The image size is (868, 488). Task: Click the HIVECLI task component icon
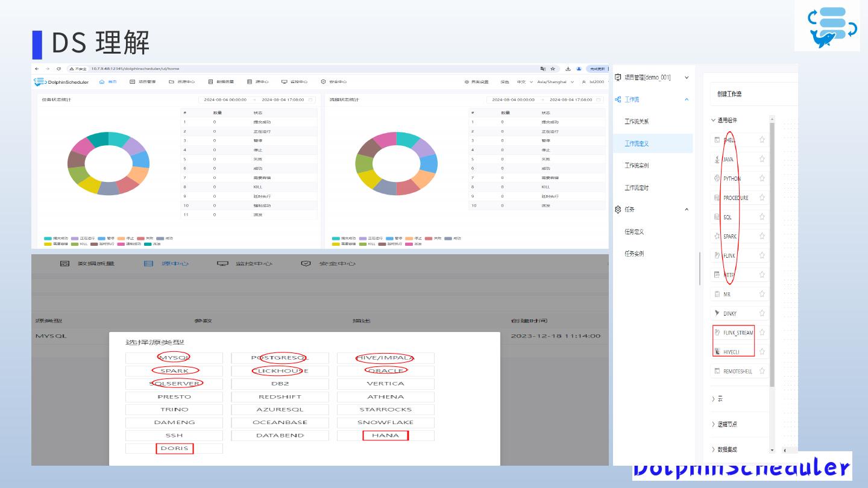717,351
